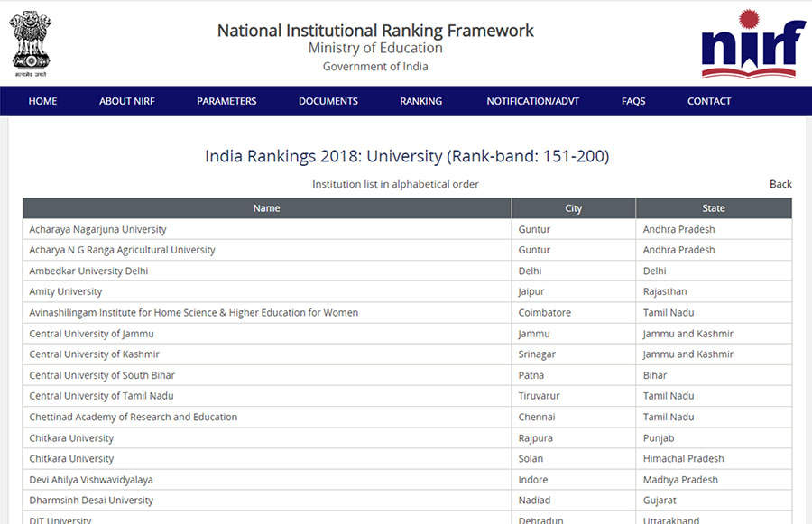The height and width of the screenshot is (524, 812).
Task: Click Devi Ahilya Vishwavidyalaya
Action: click(x=91, y=480)
